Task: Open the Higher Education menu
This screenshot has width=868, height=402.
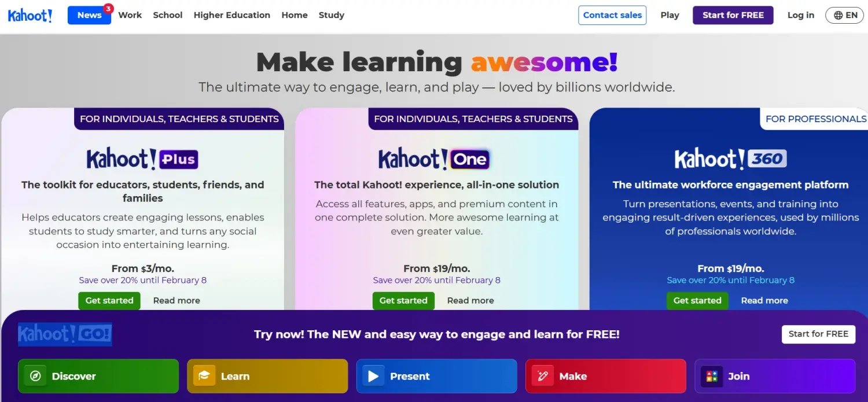Action: pyautogui.click(x=232, y=15)
